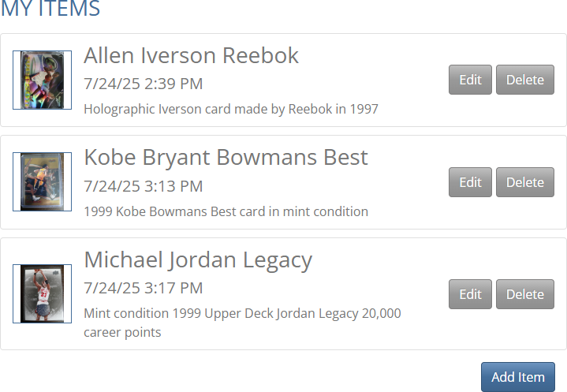Click the Add Item button
Screen dimensions: 567x392
pyautogui.click(x=517, y=377)
